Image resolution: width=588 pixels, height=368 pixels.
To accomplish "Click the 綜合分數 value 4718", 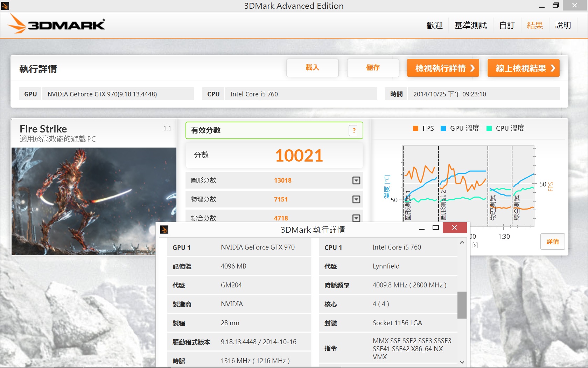I will (281, 218).
